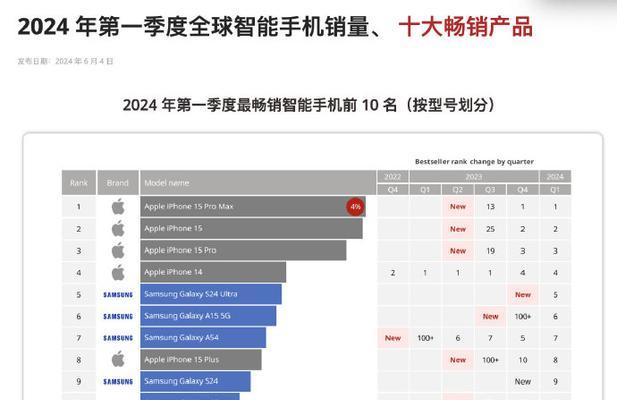617x400 pixels.
Task: Select the Apple iPhone 14 bar
Action: pyautogui.click(x=213, y=272)
